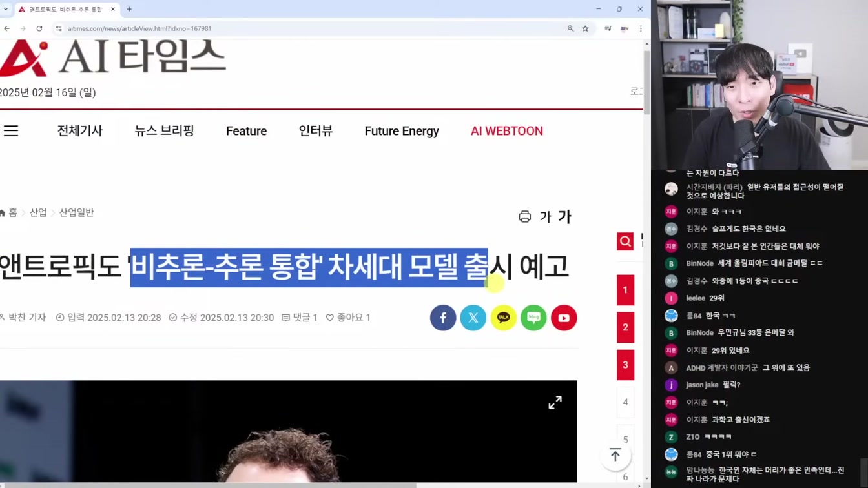
Task: Open 인터뷰 menu item
Action: tap(316, 131)
